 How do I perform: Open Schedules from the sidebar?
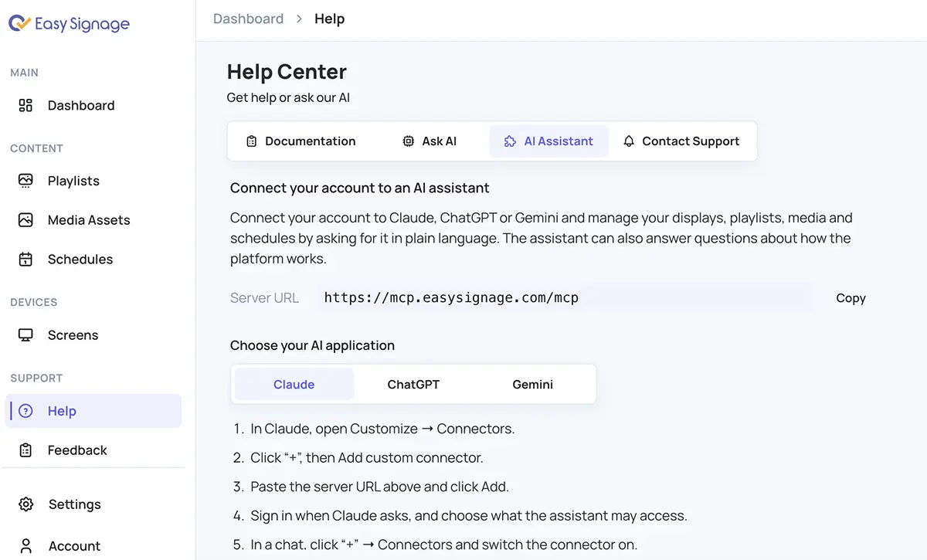coord(93,260)
